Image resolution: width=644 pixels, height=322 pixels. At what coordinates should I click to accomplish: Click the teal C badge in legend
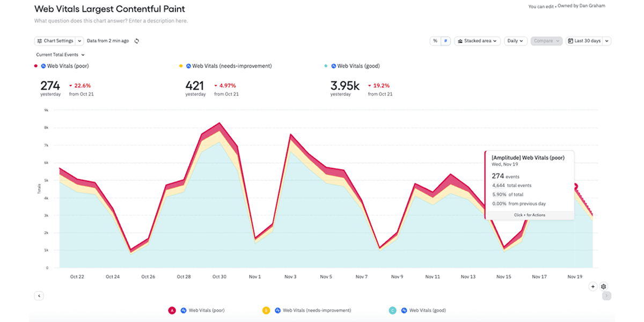pyautogui.click(x=392, y=310)
